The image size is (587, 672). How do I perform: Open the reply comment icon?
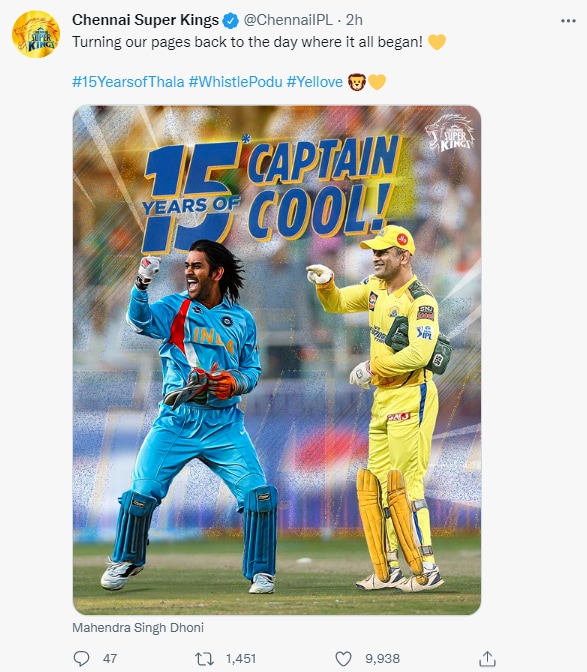coord(81,658)
